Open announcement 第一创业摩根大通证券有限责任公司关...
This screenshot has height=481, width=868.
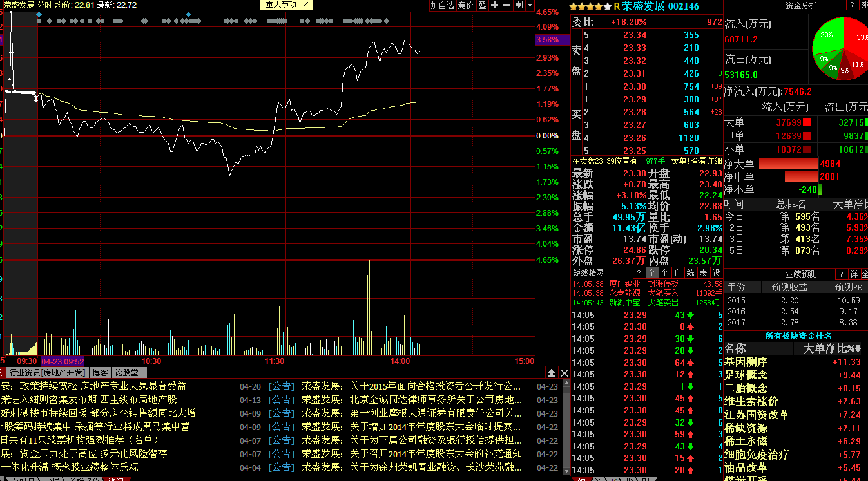(436, 413)
